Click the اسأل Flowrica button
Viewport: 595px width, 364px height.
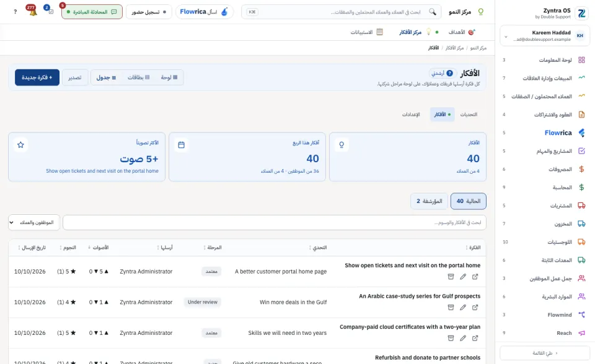pos(204,12)
